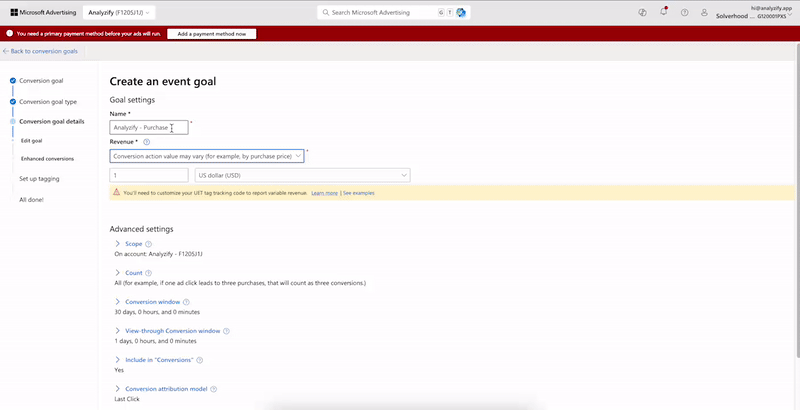Open Include in "Conversions" help icon
This screenshot has height=410, width=800.
point(199,361)
